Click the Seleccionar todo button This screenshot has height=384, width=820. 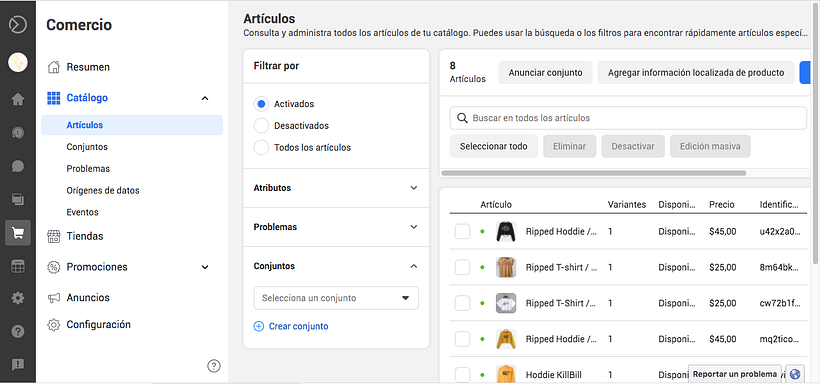494,146
